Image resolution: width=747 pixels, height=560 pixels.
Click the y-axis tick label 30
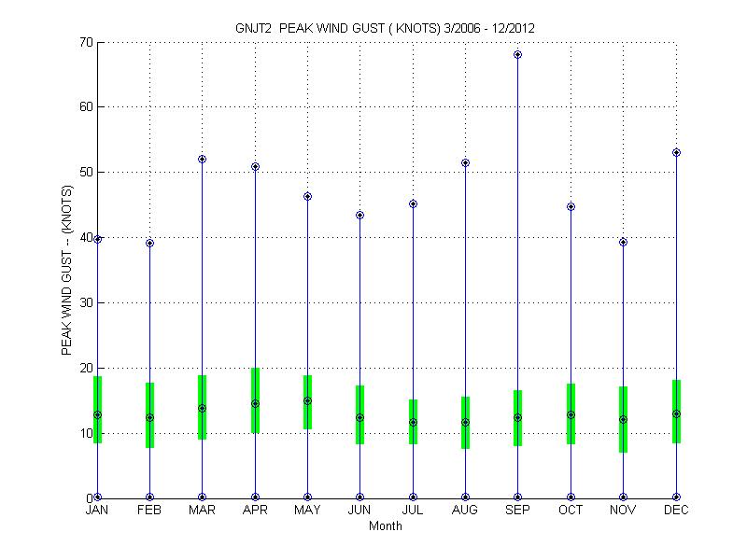click(x=86, y=302)
